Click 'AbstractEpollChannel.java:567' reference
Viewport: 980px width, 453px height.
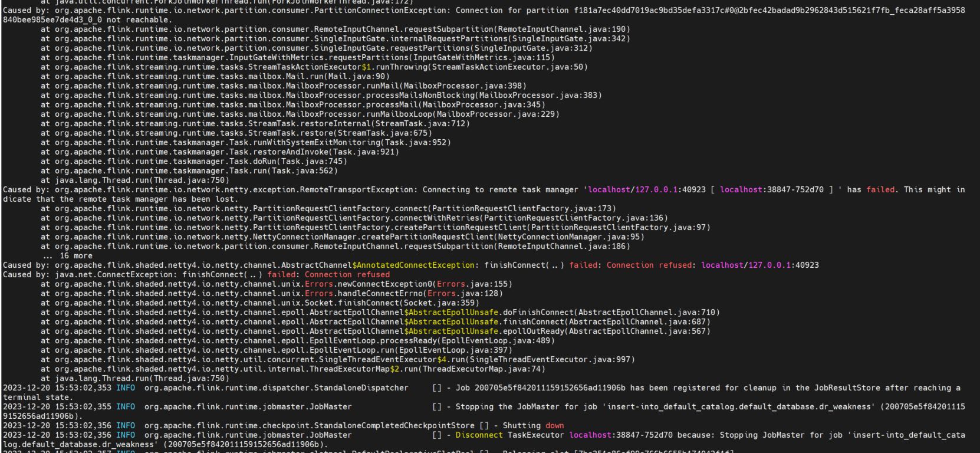pyautogui.click(x=637, y=331)
